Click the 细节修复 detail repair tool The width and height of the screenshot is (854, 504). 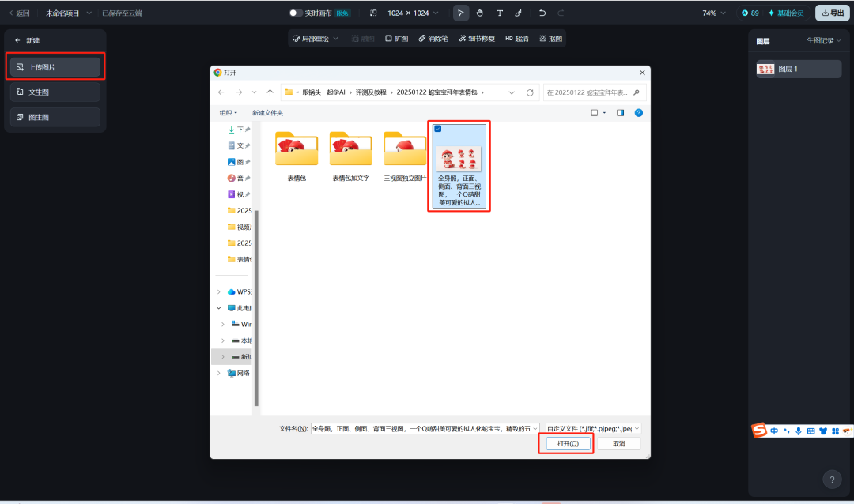click(x=477, y=38)
